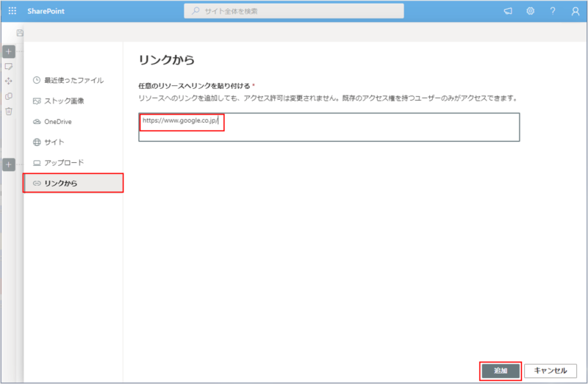Open the settings gear in header
This screenshot has width=588, height=384.
click(x=530, y=11)
